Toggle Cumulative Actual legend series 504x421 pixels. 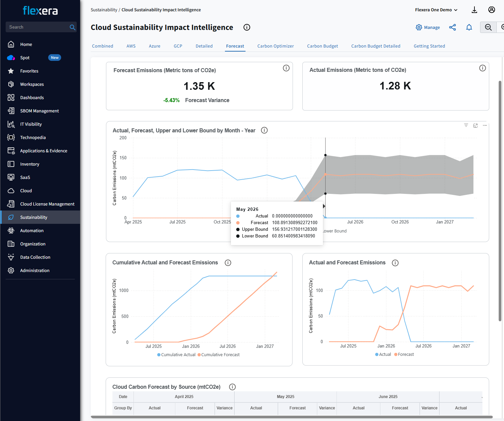click(x=176, y=355)
